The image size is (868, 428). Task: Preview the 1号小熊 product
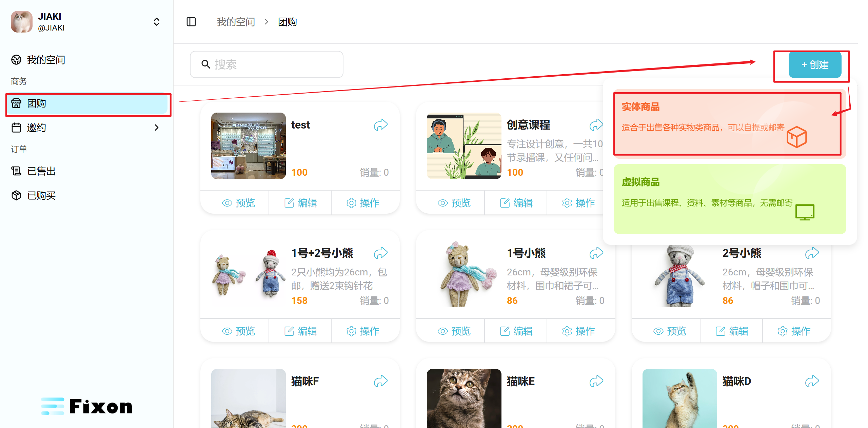click(454, 331)
